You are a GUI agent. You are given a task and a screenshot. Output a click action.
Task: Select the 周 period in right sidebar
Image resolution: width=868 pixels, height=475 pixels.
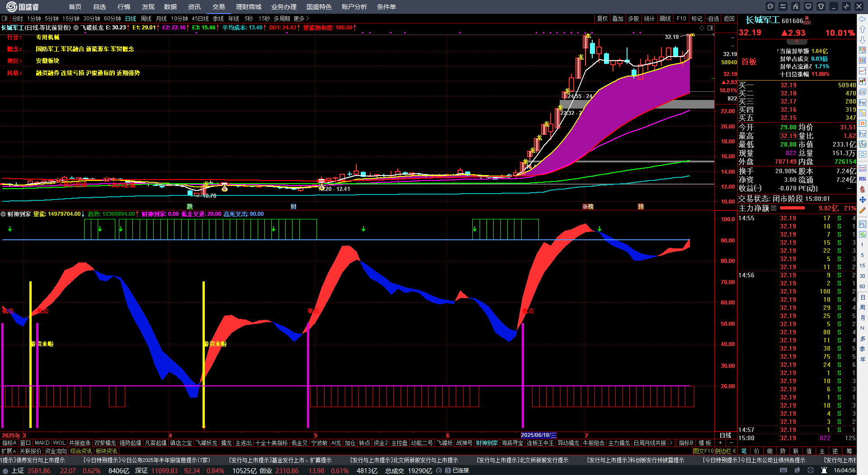point(863,308)
